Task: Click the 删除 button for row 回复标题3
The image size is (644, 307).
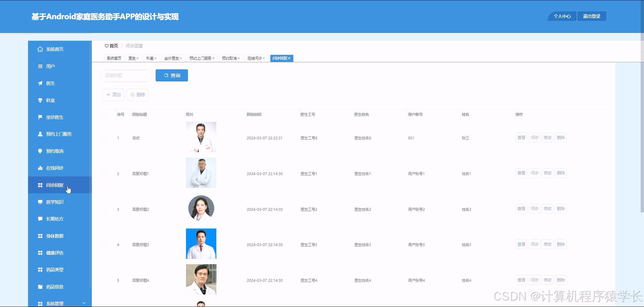Action: (x=561, y=244)
